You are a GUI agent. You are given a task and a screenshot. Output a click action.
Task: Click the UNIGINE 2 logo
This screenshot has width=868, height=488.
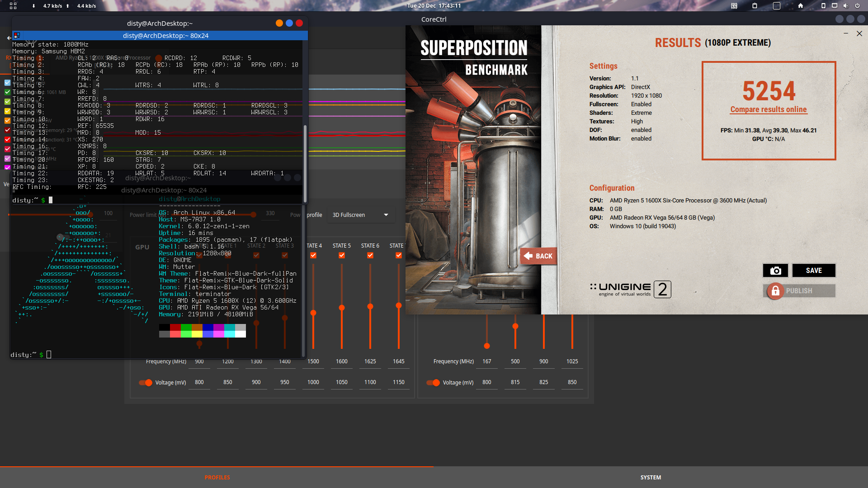(x=630, y=289)
